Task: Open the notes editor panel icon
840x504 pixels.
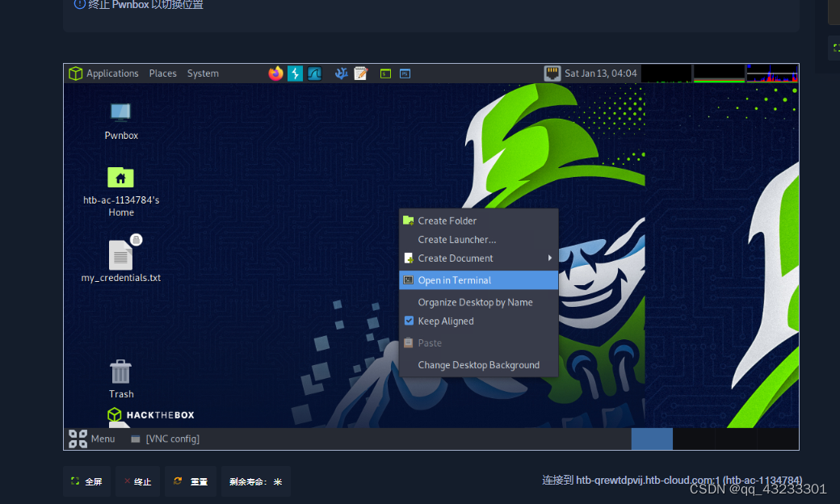Action: point(360,73)
